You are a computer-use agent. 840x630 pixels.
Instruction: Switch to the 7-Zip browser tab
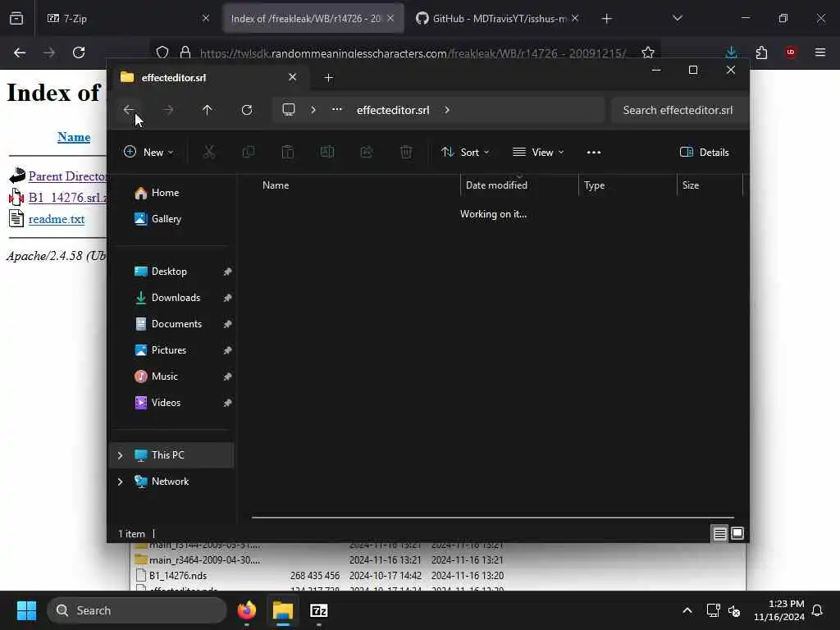point(129,18)
